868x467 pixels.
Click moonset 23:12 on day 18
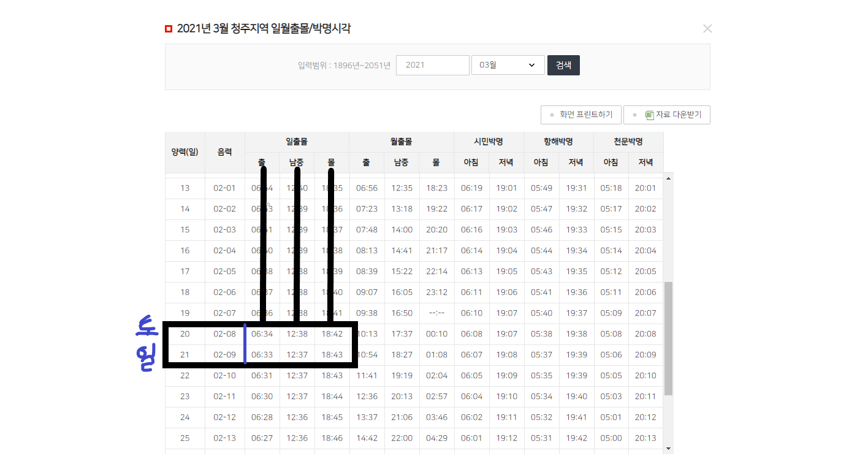pyautogui.click(x=436, y=292)
